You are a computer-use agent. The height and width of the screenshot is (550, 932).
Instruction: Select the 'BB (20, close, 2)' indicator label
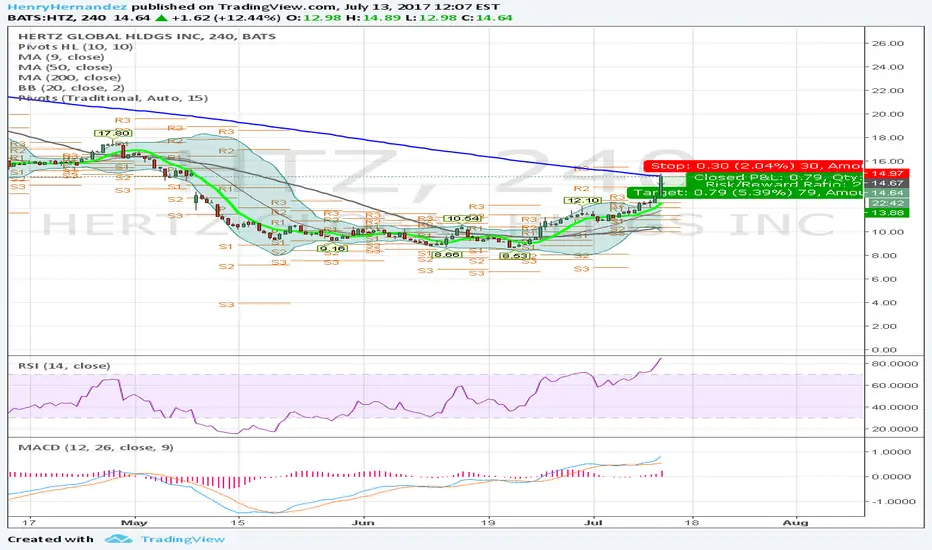click(71, 88)
